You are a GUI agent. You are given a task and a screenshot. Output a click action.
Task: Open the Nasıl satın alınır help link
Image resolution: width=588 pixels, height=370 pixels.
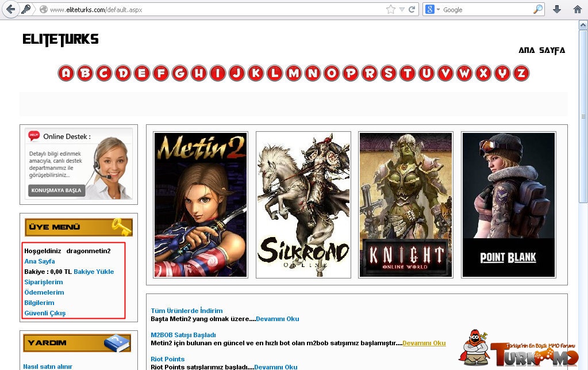pos(48,366)
